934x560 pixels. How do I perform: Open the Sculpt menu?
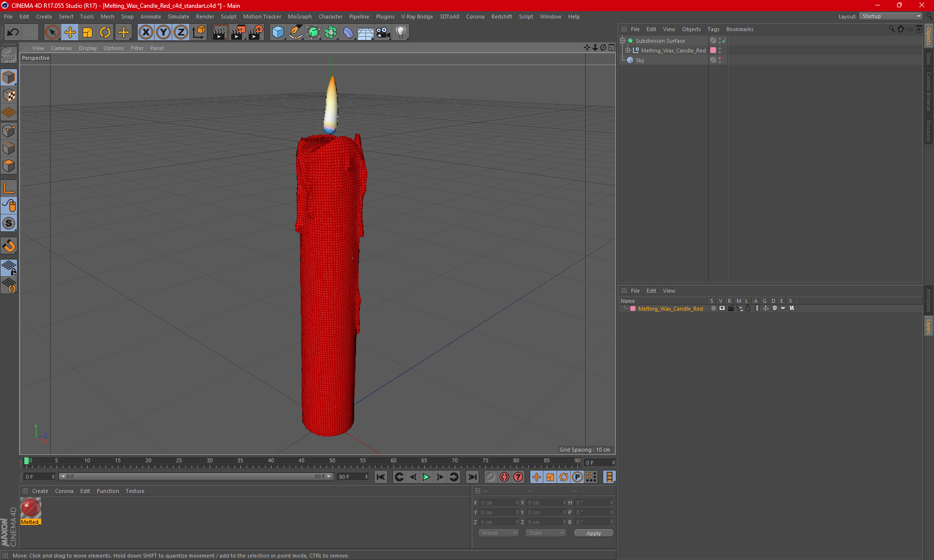coord(228,17)
